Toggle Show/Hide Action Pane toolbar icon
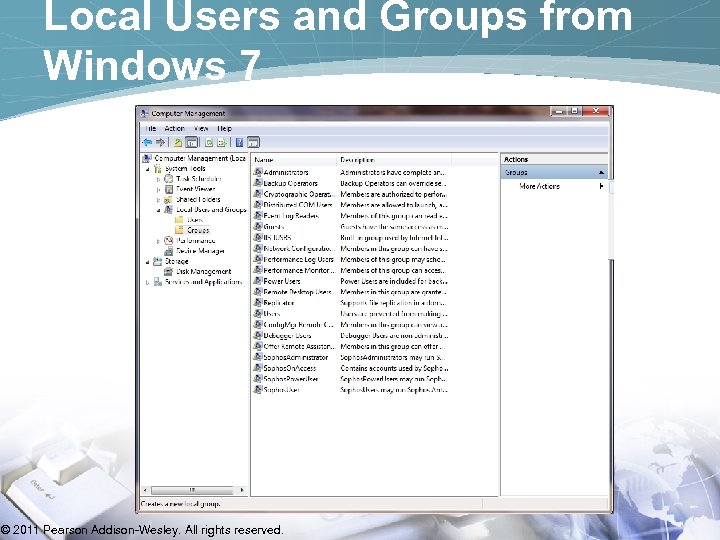This screenshot has height=540, width=720. (253, 142)
